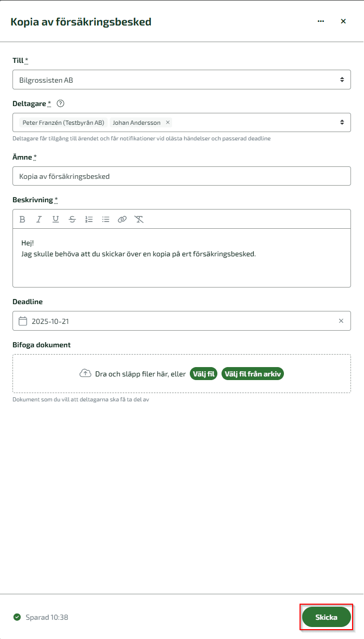This screenshot has width=364, height=639.
Task: Clear text formatting in description
Action: pos(139,219)
